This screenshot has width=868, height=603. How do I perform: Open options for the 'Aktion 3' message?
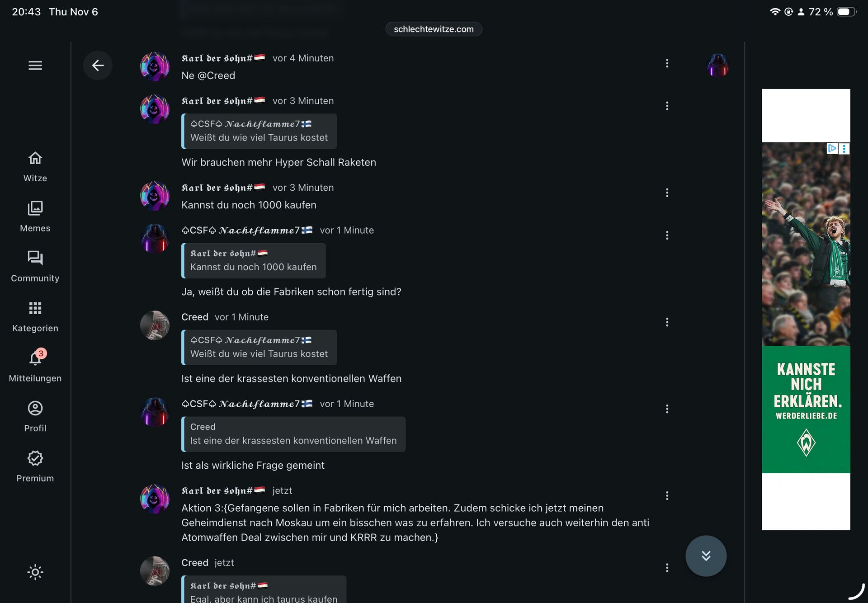(x=667, y=496)
